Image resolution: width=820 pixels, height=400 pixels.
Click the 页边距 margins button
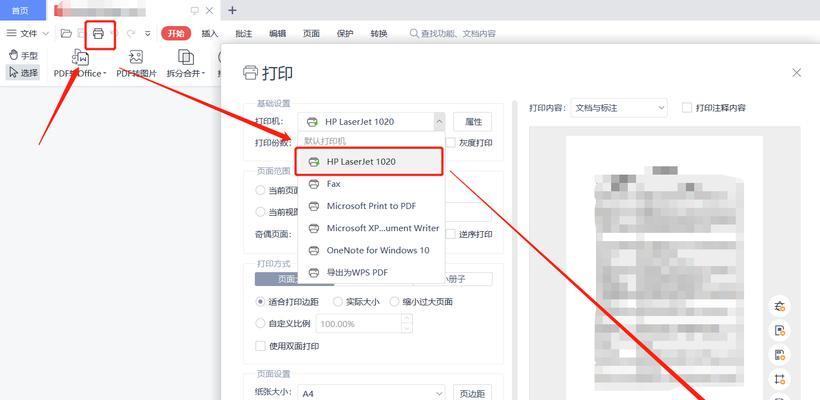(473, 393)
